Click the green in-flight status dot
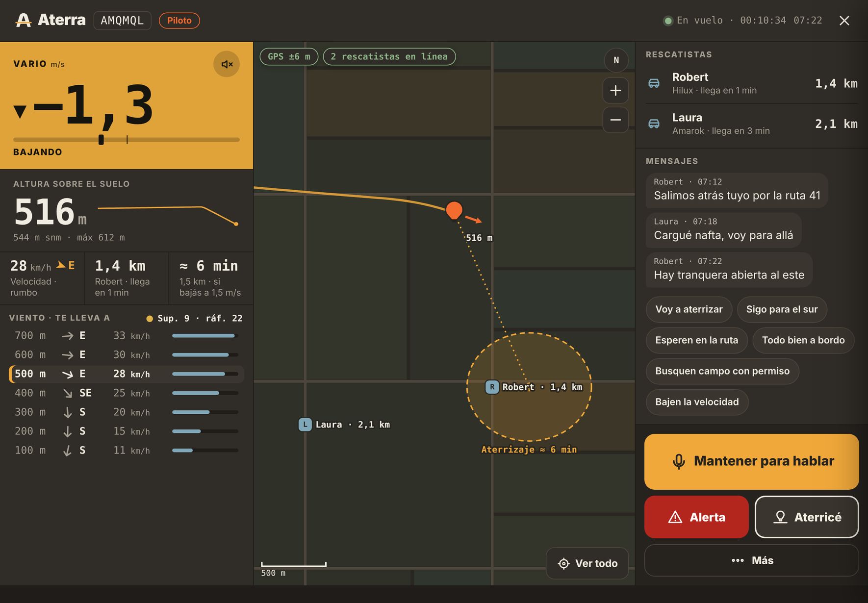Viewport: 868px width, 603px height. click(x=667, y=21)
